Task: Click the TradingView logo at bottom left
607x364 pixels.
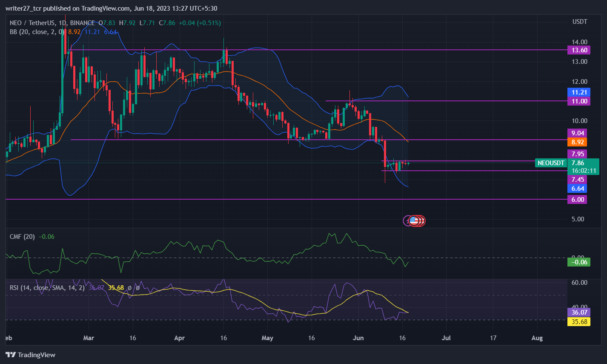Action: [31, 355]
